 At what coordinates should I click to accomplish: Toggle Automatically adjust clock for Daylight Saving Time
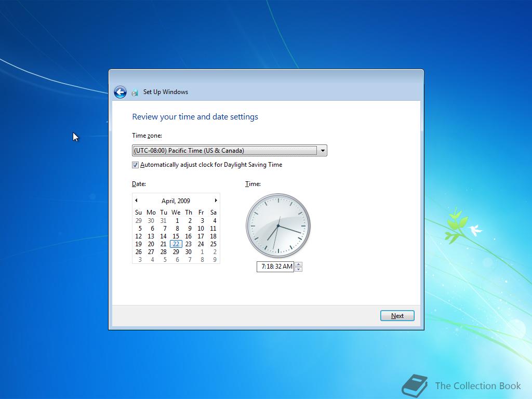click(136, 165)
